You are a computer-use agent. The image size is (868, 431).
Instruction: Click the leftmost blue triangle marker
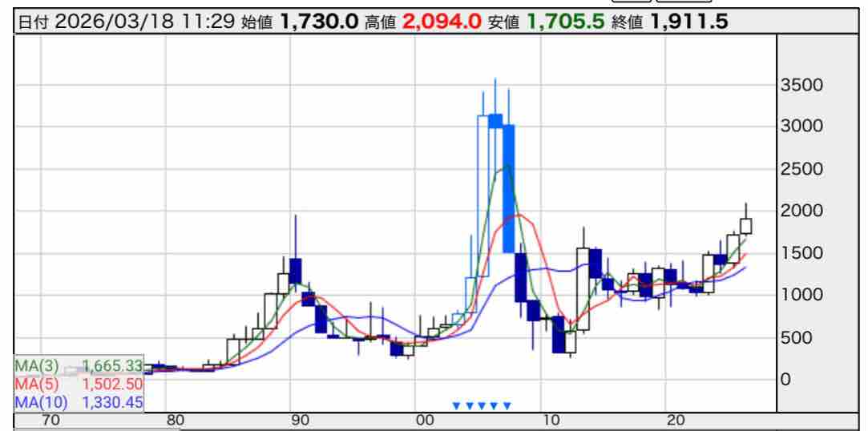click(x=456, y=405)
